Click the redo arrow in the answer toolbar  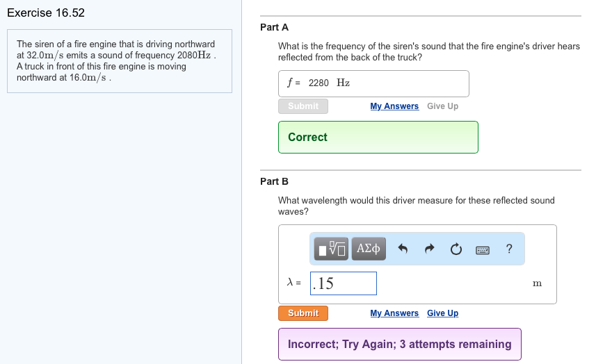429,249
